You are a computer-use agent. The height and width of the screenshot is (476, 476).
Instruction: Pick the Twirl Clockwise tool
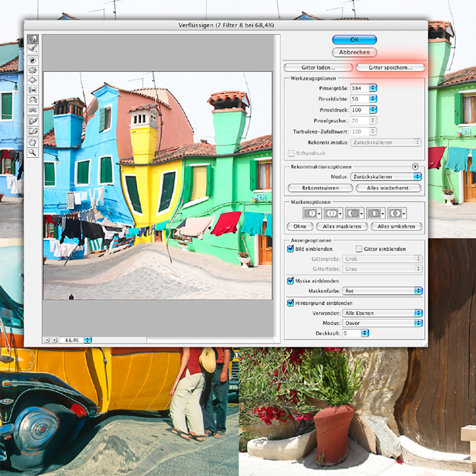point(33,59)
